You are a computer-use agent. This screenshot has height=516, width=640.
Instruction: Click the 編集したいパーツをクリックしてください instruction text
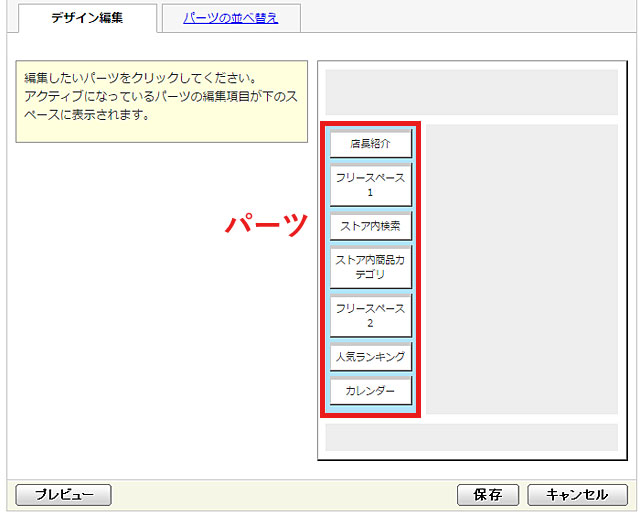pos(140,78)
